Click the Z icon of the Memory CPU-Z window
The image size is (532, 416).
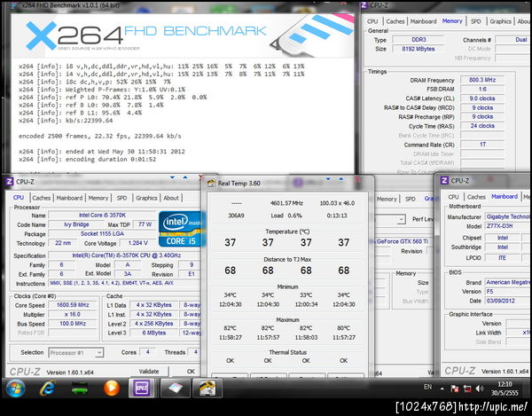pos(364,4)
